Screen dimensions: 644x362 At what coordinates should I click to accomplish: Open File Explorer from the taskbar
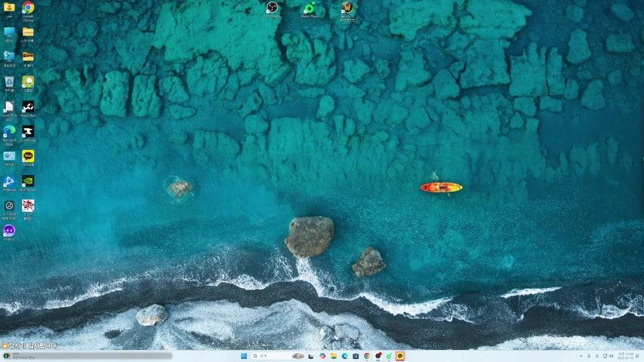click(x=334, y=356)
